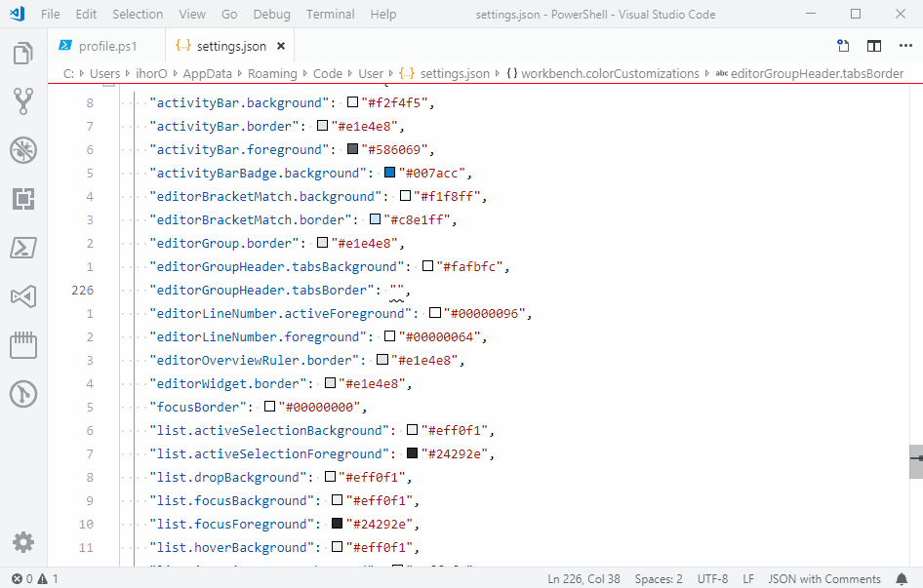Click the VS Code logo in title bar
923x588 pixels.
click(x=17, y=14)
